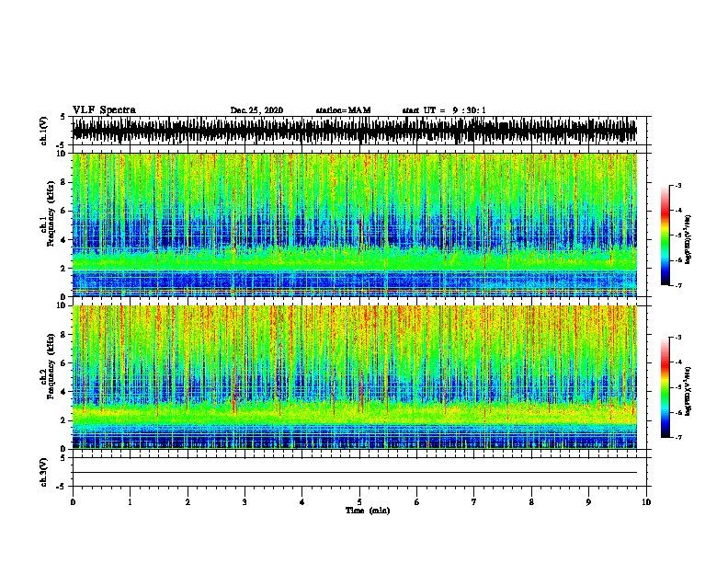
Task: Click the time axis tick label "10" at the right end
Action: 646,502
